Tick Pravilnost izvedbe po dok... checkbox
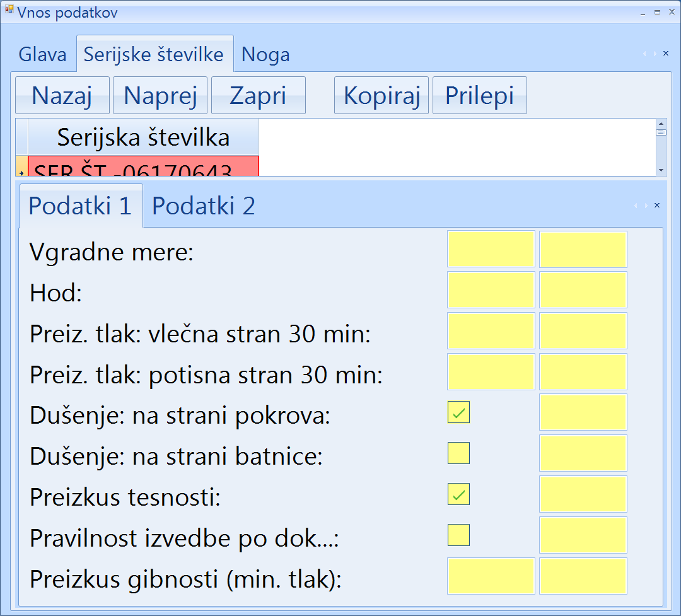 tap(458, 535)
